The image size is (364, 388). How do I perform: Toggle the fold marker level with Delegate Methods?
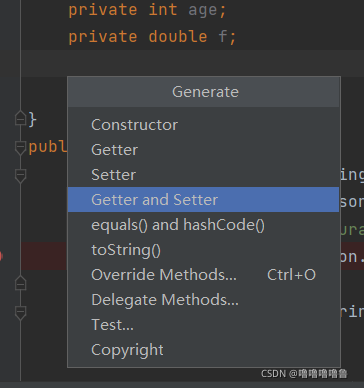(x=21, y=313)
